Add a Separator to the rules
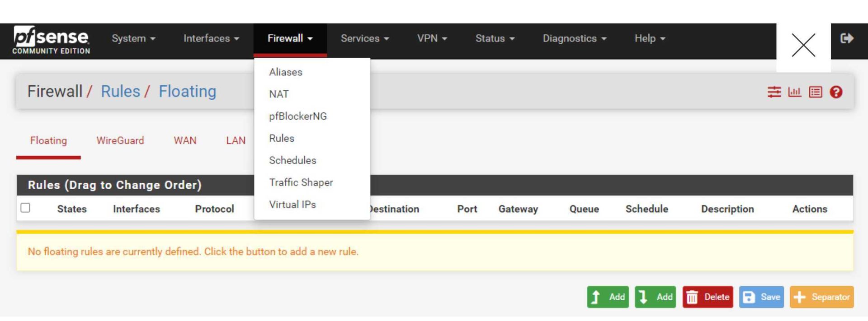The image size is (868, 321). (821, 297)
